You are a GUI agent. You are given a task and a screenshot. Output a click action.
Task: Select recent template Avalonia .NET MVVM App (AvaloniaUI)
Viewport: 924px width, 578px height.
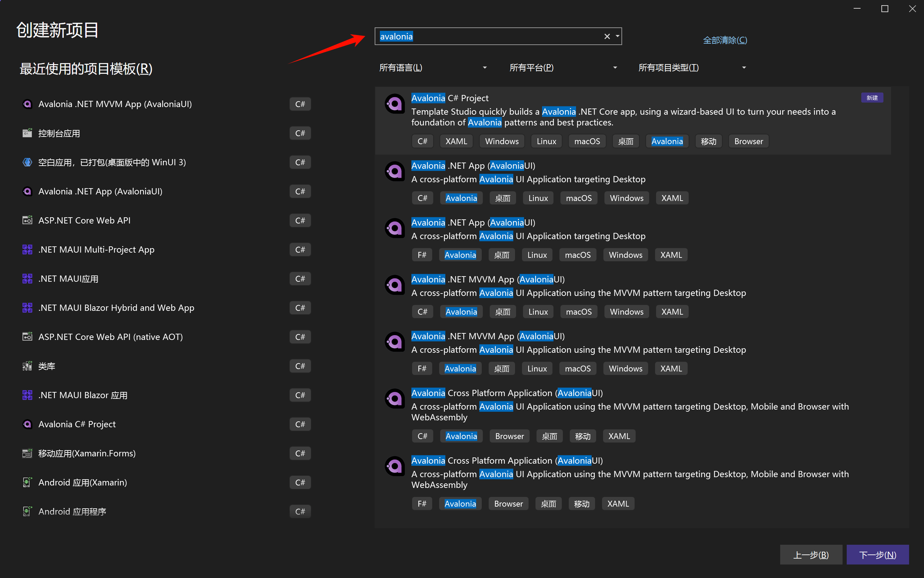[x=166, y=104]
